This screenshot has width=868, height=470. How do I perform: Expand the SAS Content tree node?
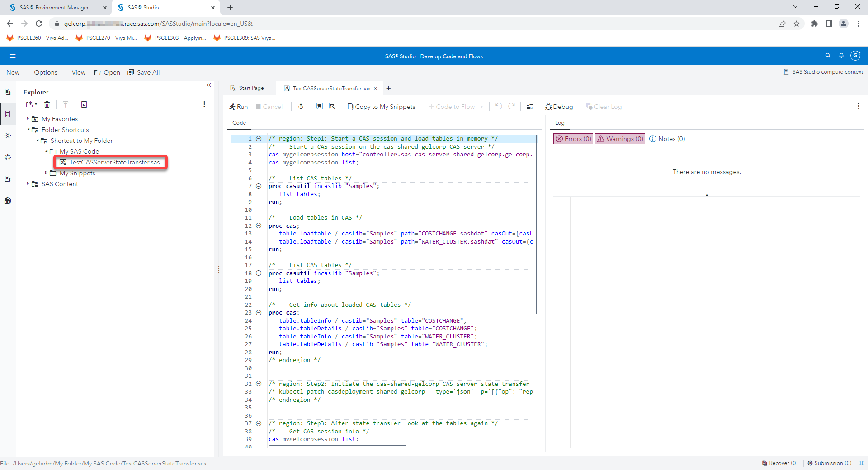(28, 183)
